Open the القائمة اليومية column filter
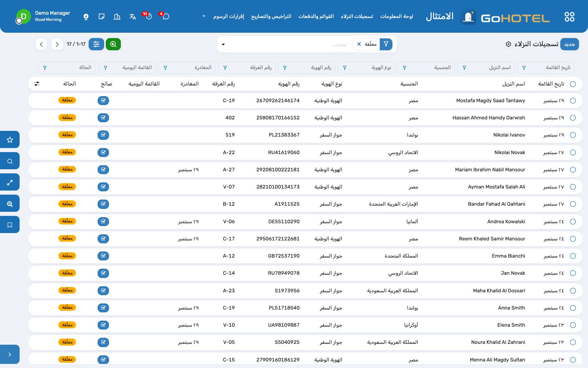Viewport: 588px width, 368px height. coord(127,67)
